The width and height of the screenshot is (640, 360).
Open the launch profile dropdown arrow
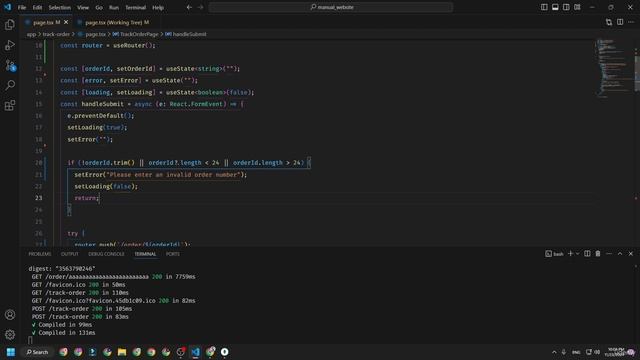tap(577, 253)
